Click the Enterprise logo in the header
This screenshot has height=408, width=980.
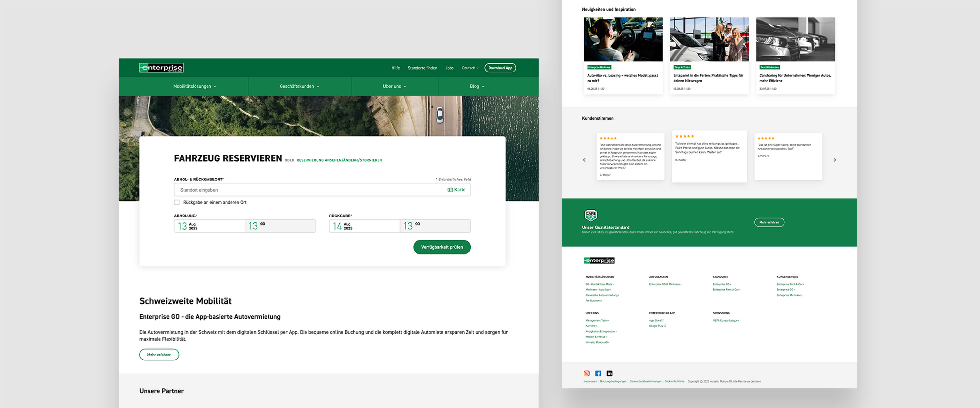(161, 68)
